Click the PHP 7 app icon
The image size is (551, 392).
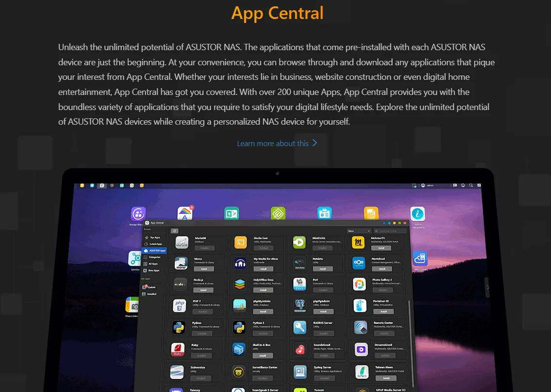pos(180,306)
